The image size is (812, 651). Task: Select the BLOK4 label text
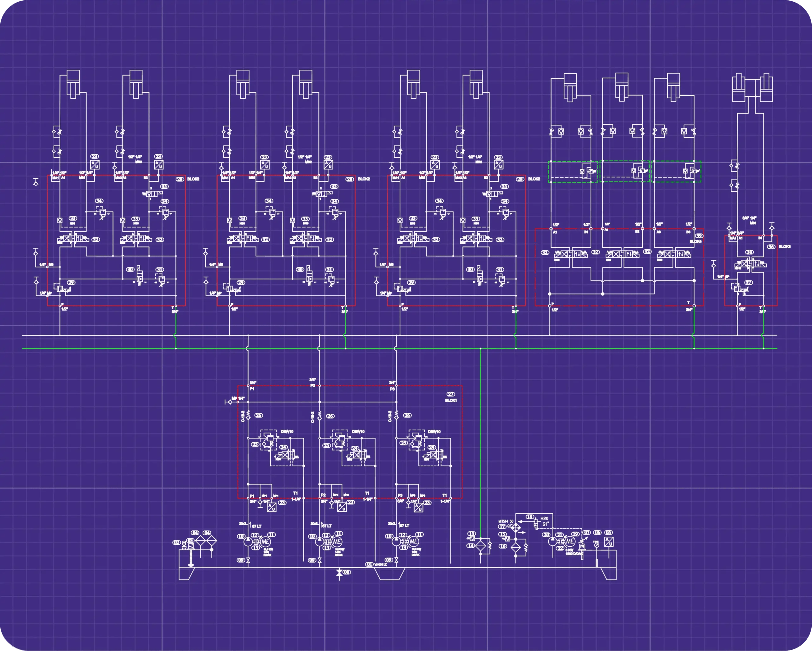click(695, 241)
